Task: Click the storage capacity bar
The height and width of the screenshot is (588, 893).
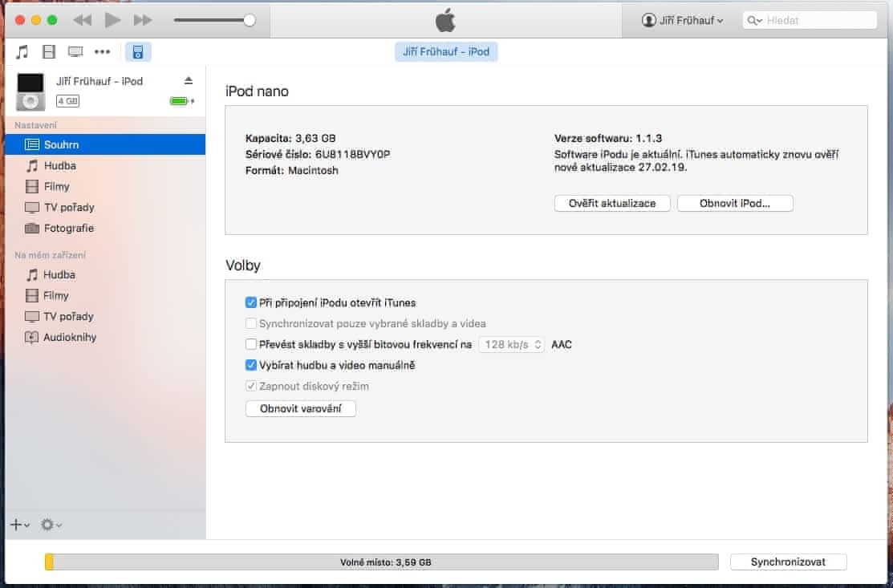Action: pos(382,562)
